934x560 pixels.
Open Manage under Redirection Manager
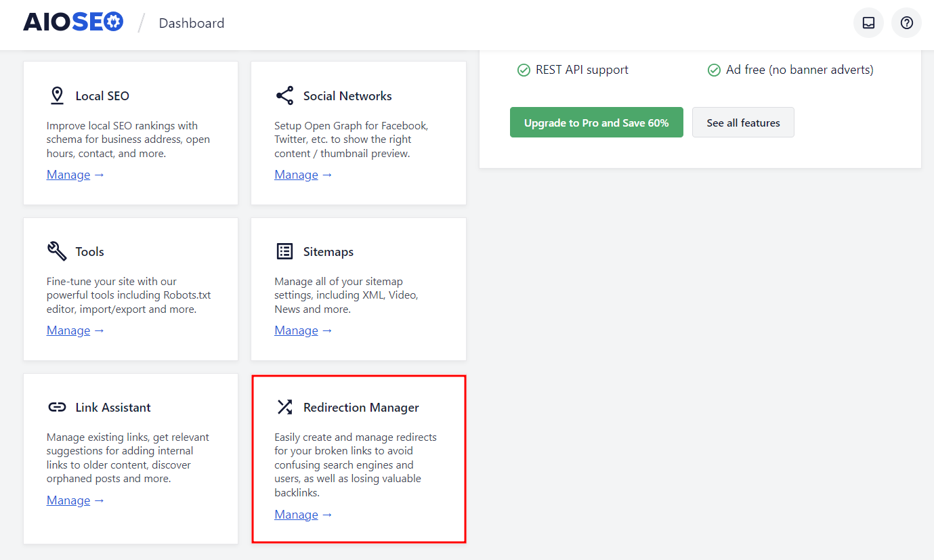point(296,514)
